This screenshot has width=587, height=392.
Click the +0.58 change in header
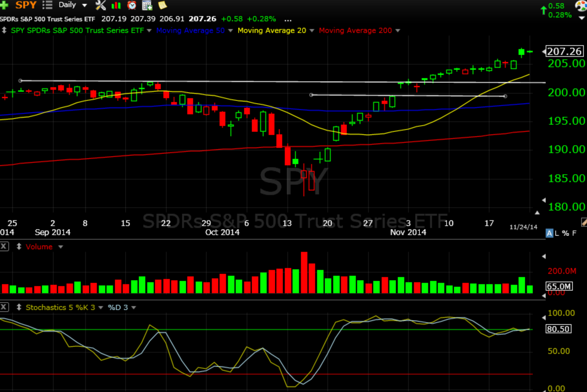[232, 19]
